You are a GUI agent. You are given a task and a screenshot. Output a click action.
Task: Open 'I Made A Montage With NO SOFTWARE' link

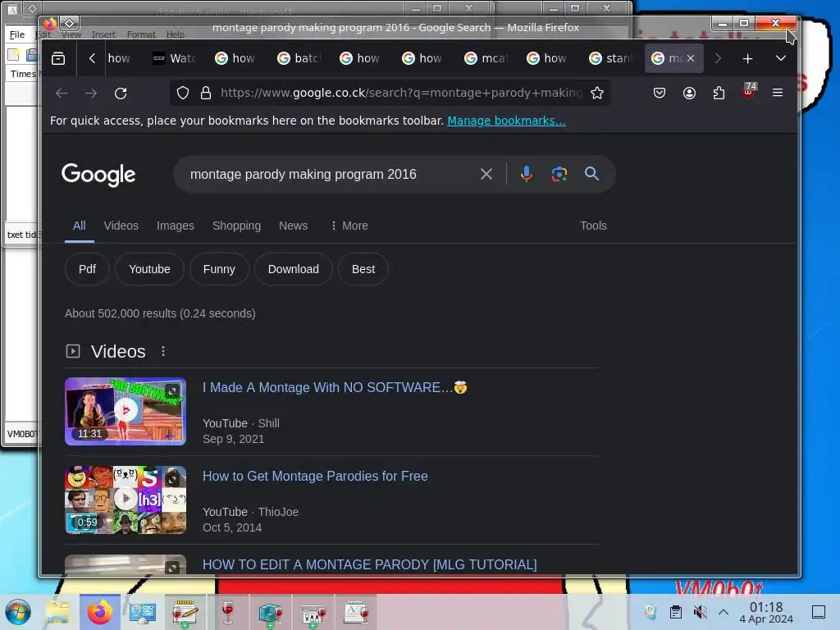pyautogui.click(x=335, y=387)
